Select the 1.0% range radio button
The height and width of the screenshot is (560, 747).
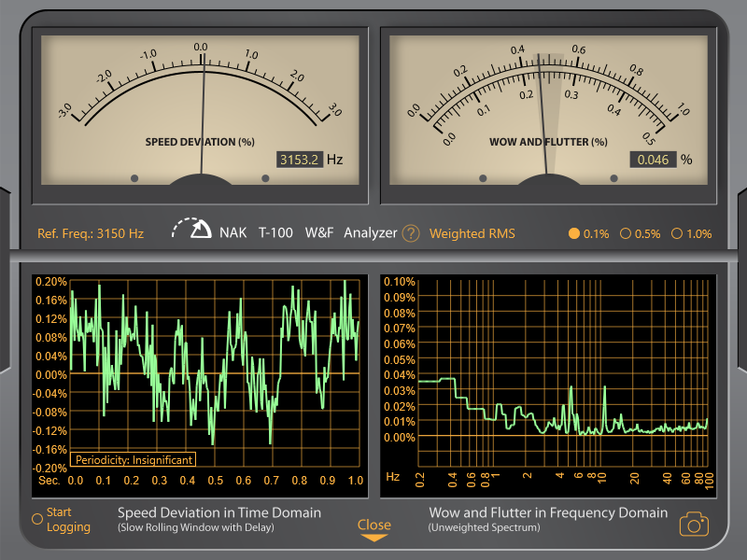(679, 233)
